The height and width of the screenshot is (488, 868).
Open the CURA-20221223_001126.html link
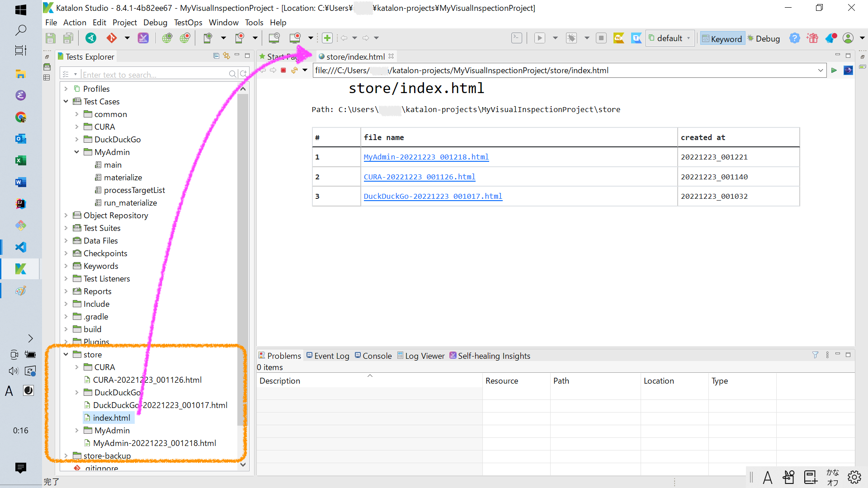419,177
